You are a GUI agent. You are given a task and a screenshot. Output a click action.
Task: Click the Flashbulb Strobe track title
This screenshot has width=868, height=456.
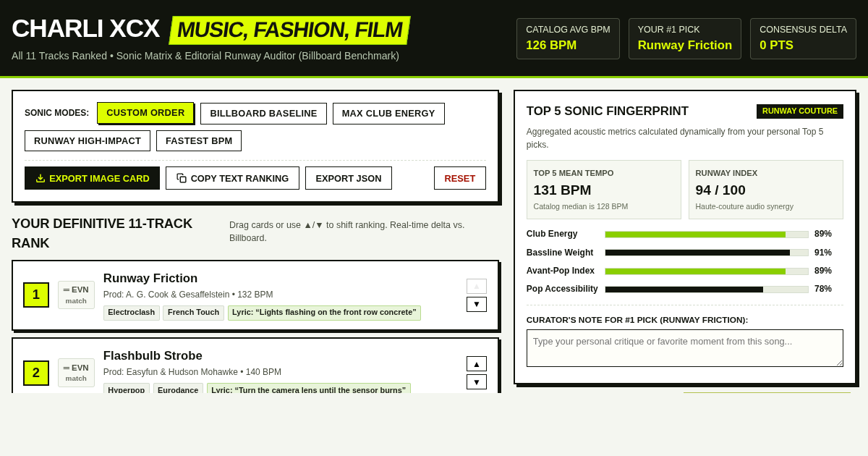click(x=153, y=356)
